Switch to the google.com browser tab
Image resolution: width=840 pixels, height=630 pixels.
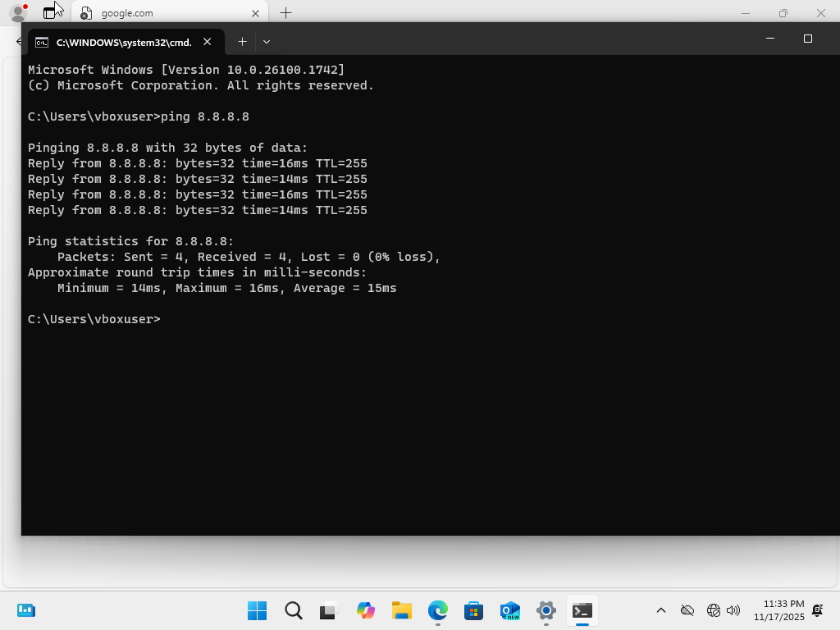pos(164,13)
